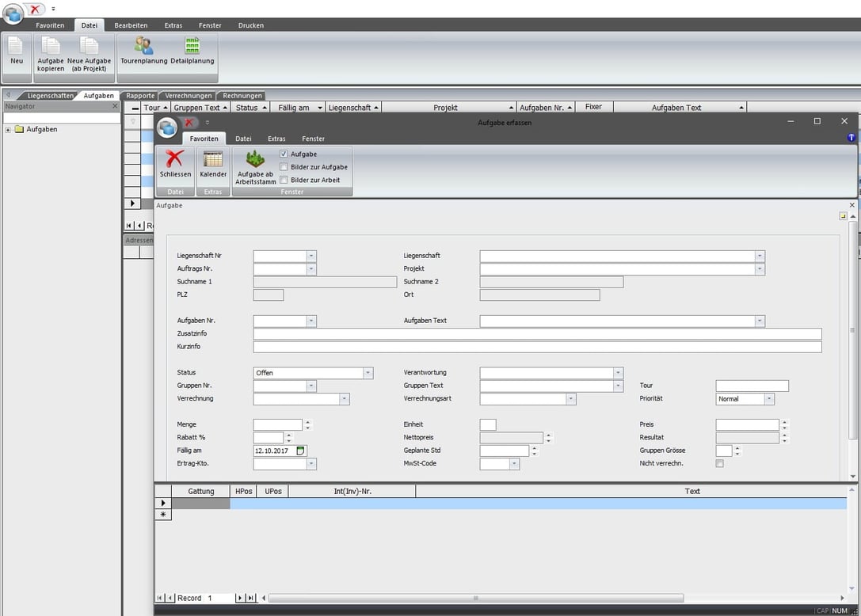This screenshot has width=861, height=616.
Task: Open the Ertrag-Kto. dropdown
Action: 311,464
